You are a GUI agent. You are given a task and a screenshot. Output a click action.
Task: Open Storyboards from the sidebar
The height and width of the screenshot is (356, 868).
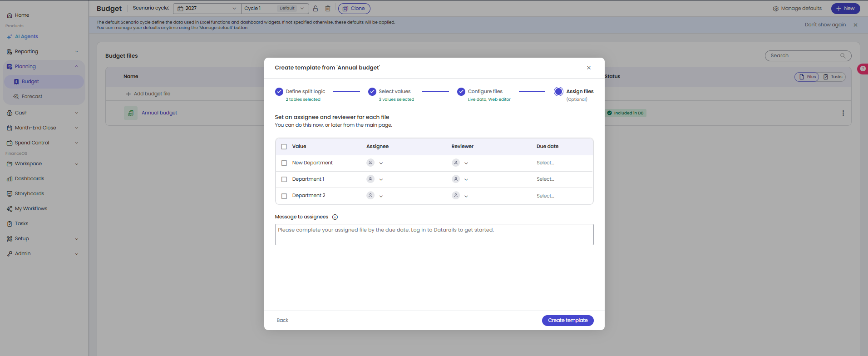point(25,193)
